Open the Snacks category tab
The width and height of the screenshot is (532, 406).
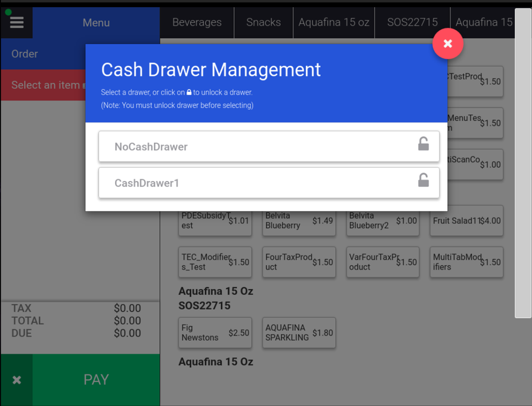click(x=264, y=23)
